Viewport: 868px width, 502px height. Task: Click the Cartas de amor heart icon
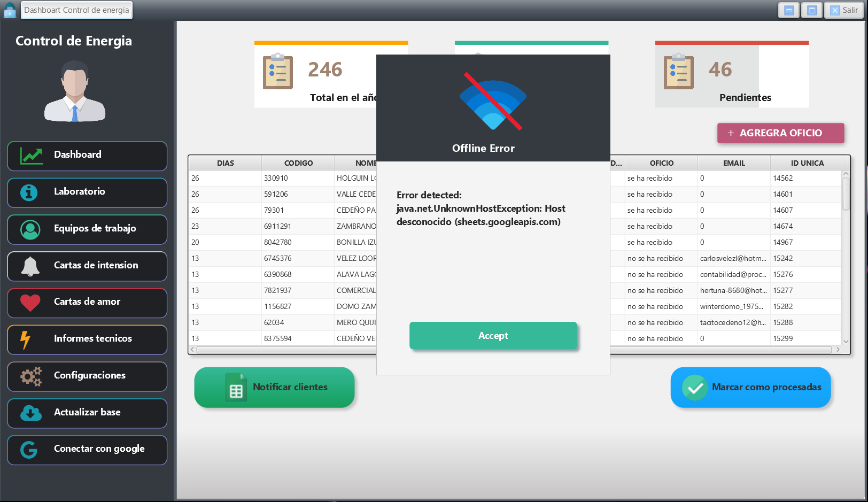pos(30,303)
